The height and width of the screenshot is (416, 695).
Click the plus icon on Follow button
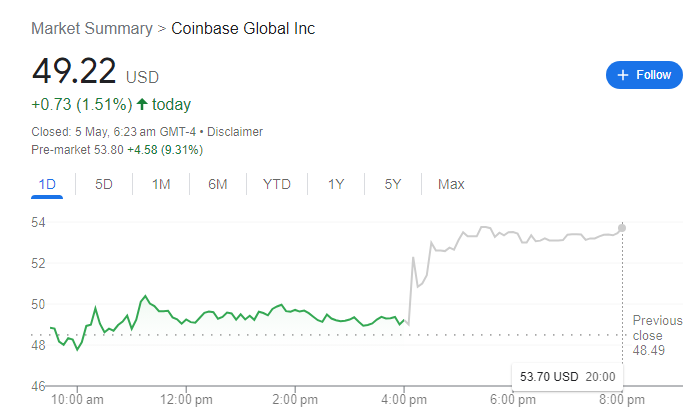pos(623,75)
